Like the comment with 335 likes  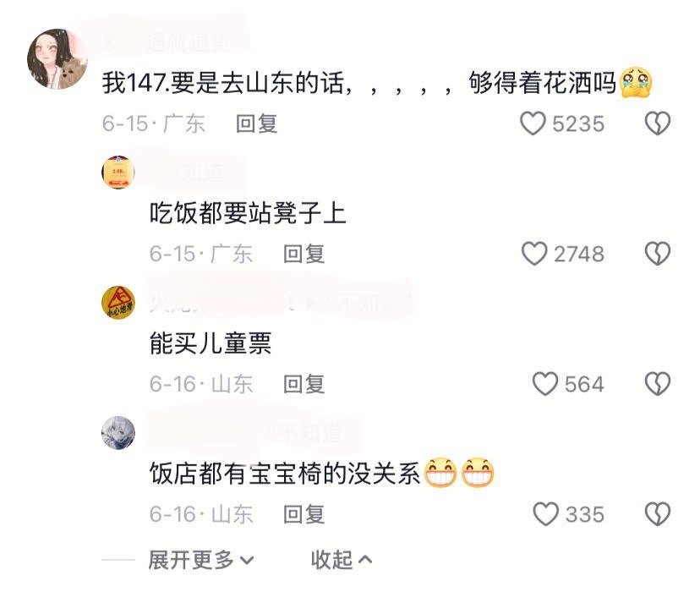[545, 514]
